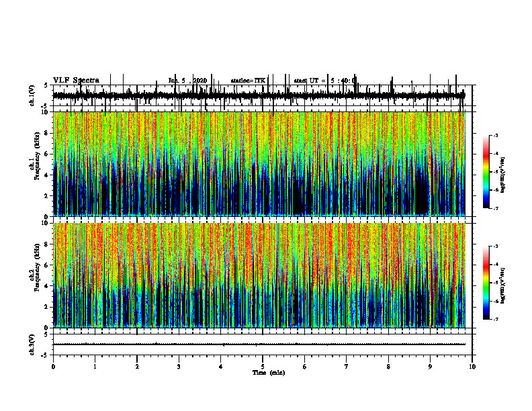Screen dimensions: 532x411
Task: Click the "-7" tick on ch.2 color bar
Action: [496, 319]
